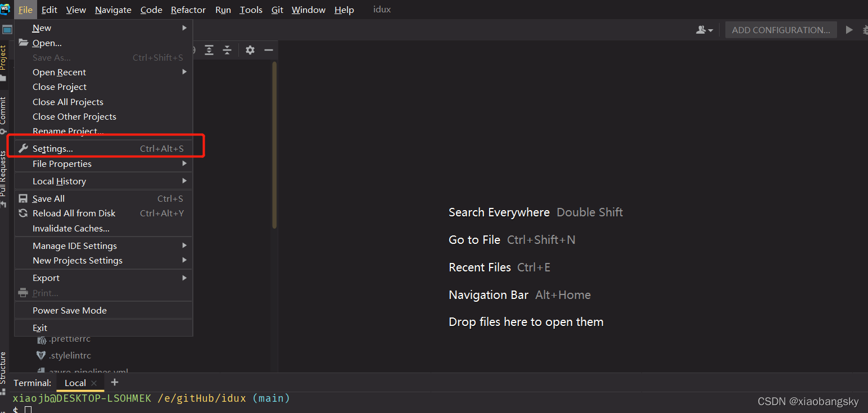Expand the Open Recent submenu
The height and width of the screenshot is (413, 868).
coord(59,72)
